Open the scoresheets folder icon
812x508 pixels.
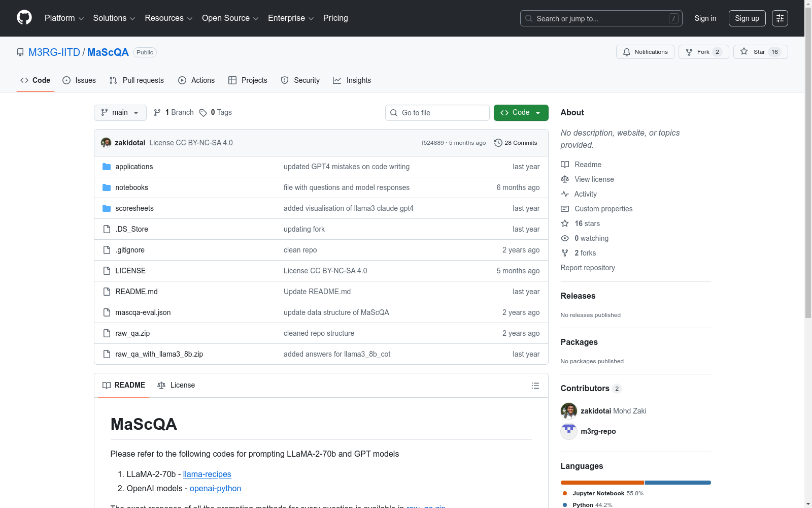[x=107, y=208]
